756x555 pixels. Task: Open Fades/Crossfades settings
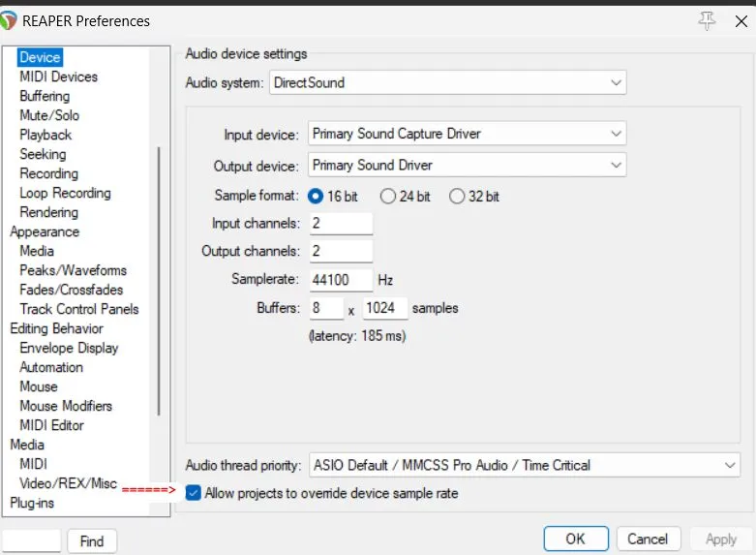click(72, 290)
